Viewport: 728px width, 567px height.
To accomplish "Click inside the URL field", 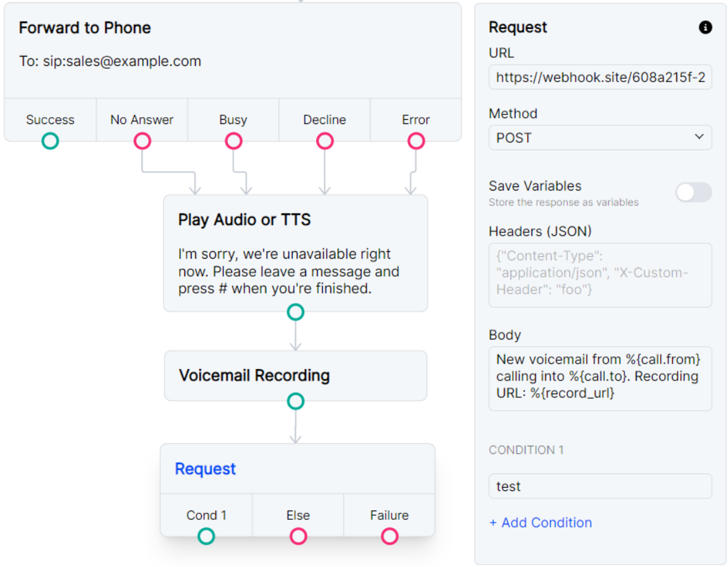I will tap(600, 77).
